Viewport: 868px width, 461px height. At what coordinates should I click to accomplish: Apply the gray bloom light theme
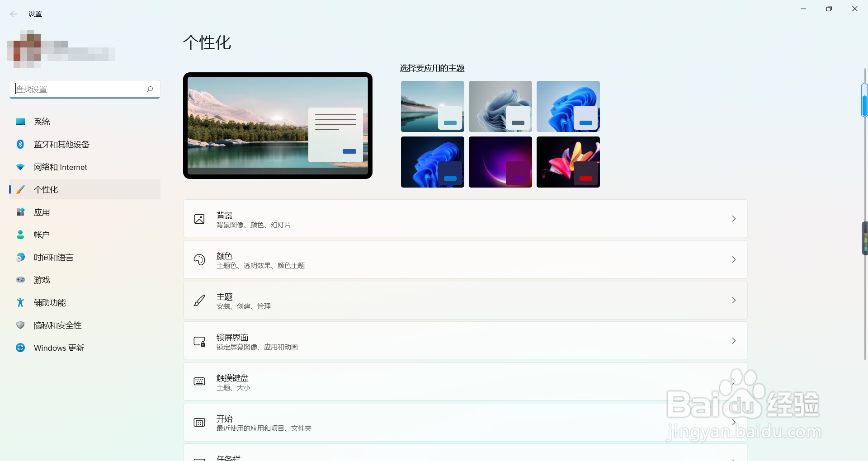pos(500,107)
